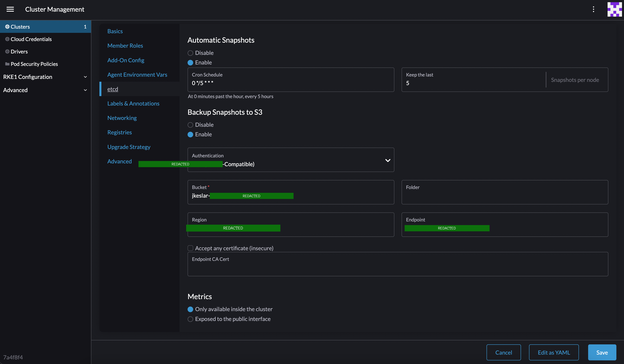Open the Labels & Annotations tab
624x364 pixels.
pos(133,104)
